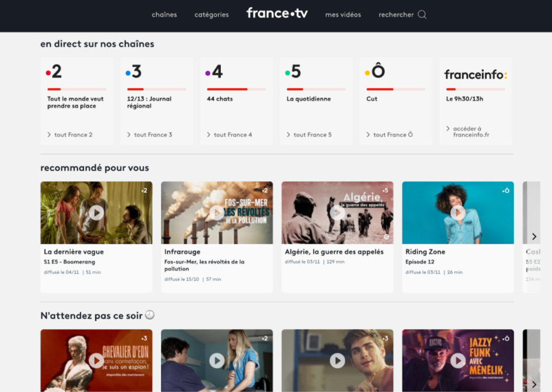Open the France Ô channel logo

pos(375,70)
